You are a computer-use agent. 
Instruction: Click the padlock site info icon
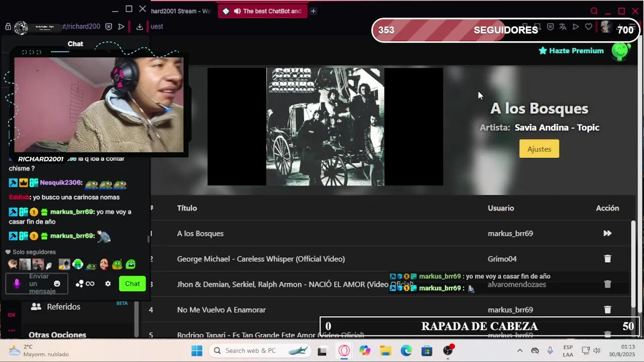(8, 27)
